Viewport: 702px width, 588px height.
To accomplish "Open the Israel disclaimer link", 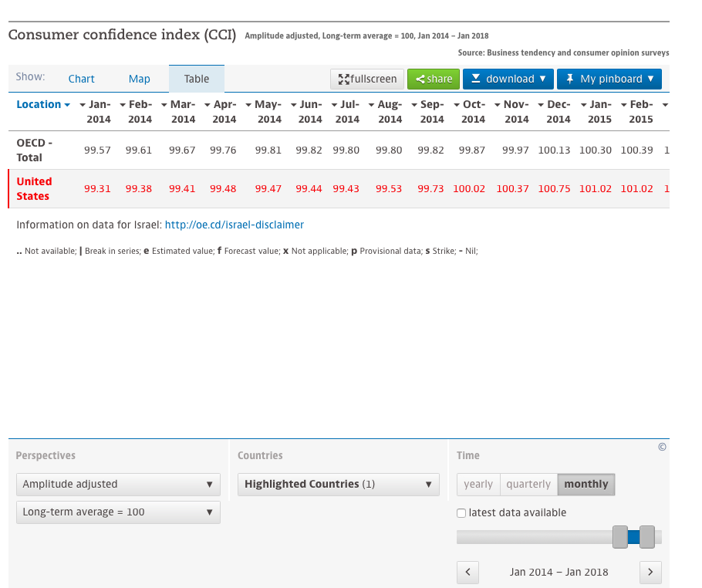I will coord(235,225).
